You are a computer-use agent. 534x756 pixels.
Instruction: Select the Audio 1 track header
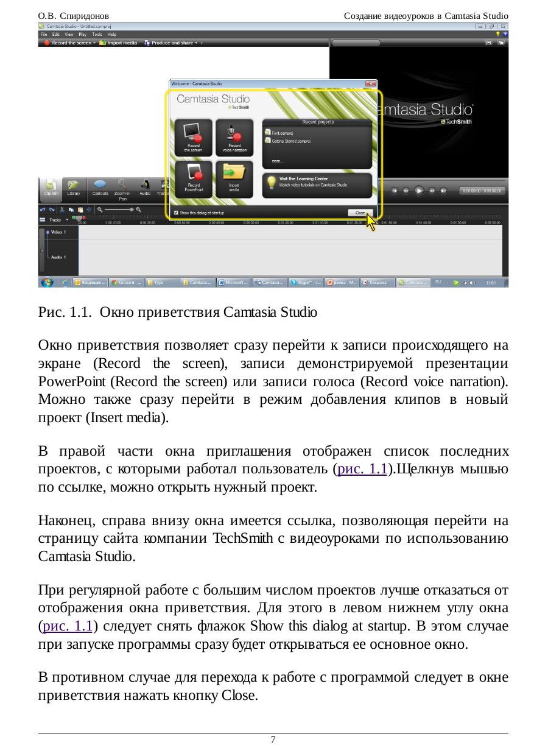(59, 256)
